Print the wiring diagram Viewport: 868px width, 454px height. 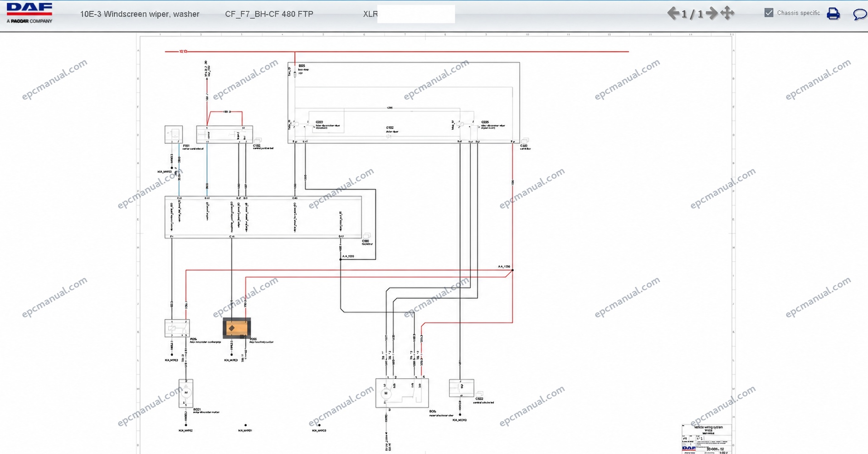[x=833, y=14]
